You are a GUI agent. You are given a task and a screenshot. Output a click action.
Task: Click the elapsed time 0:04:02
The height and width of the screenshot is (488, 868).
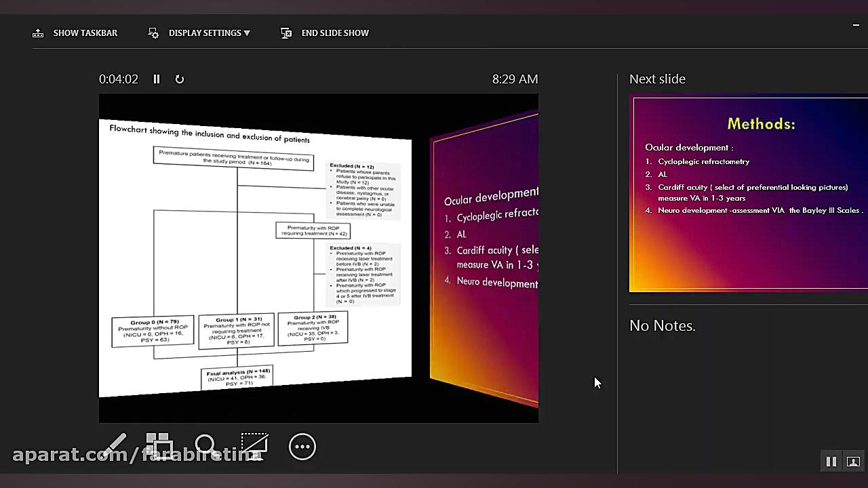coord(119,79)
